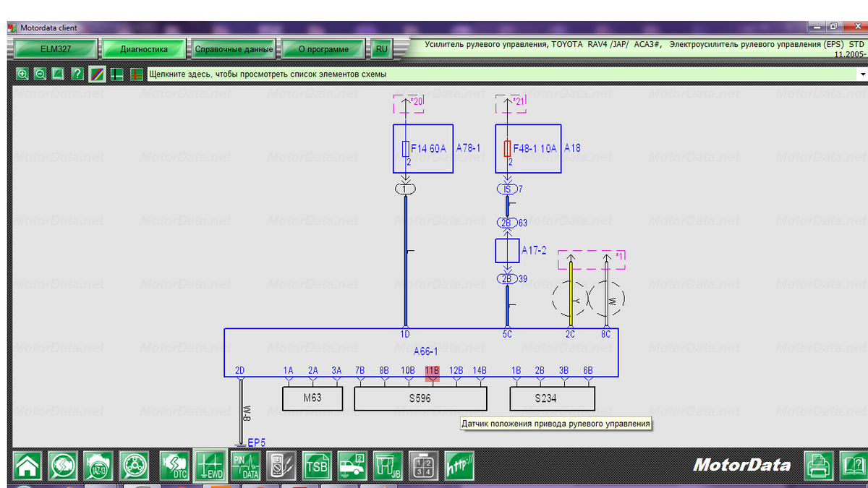Click the connector 1 oval under F14
The image size is (868, 488).
click(405, 189)
